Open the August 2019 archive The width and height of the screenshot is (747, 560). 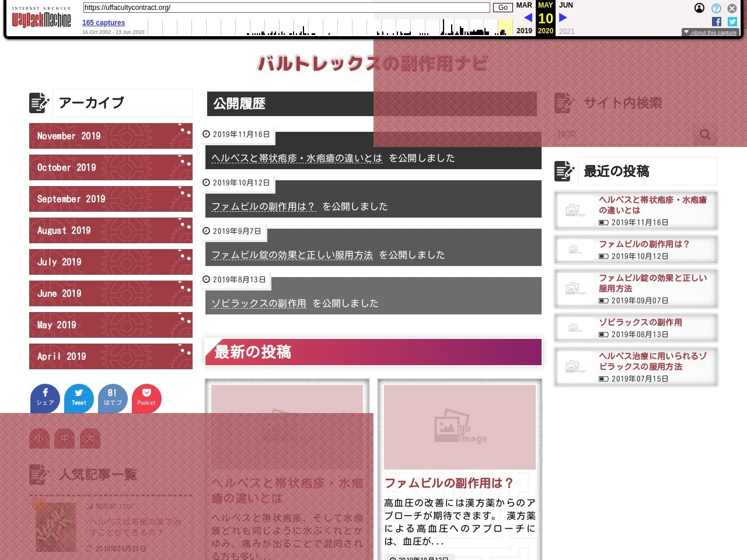[110, 230]
